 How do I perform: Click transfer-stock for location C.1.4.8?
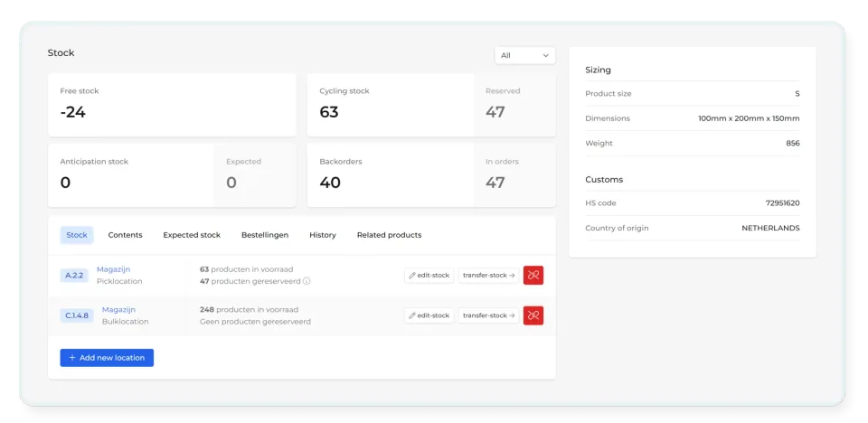pyautogui.click(x=488, y=315)
